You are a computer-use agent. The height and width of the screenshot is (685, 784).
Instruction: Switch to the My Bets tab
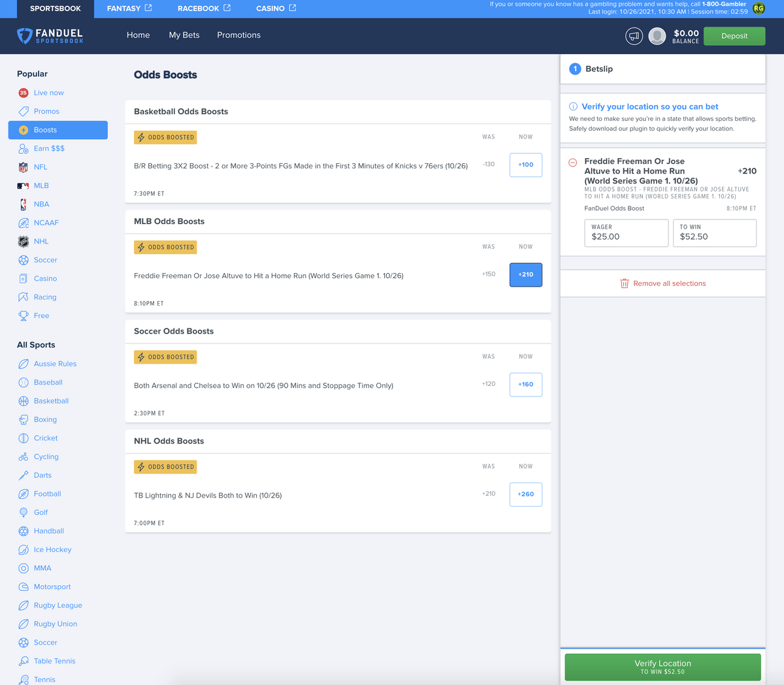(184, 35)
